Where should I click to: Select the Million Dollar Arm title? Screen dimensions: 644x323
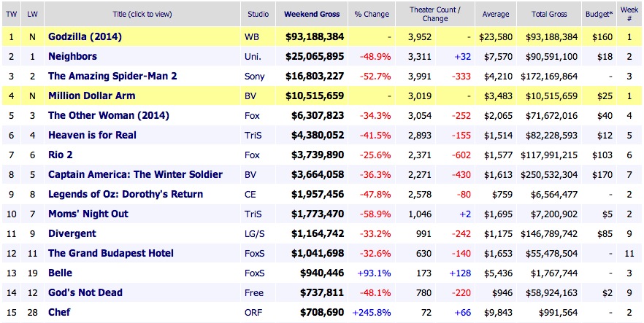[x=93, y=96]
